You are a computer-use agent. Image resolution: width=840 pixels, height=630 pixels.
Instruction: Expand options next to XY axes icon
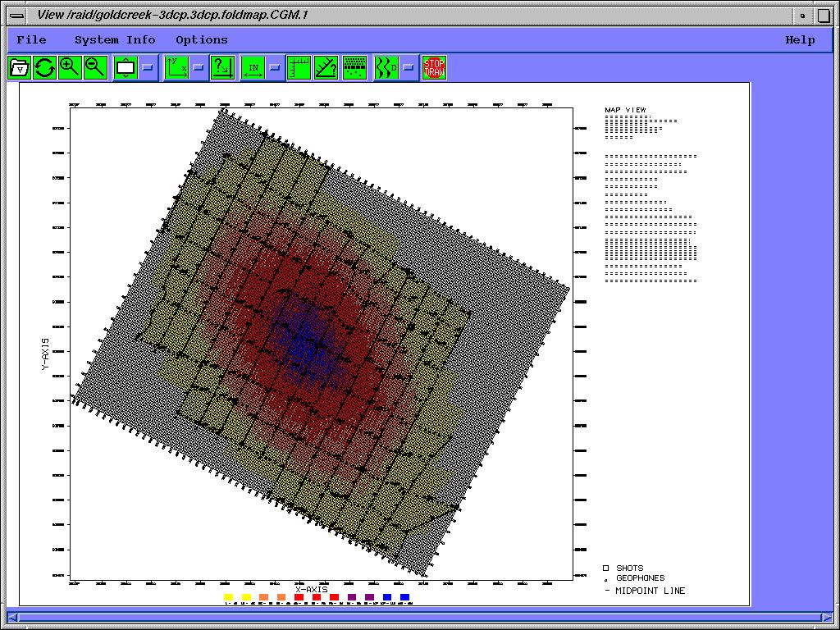199,68
